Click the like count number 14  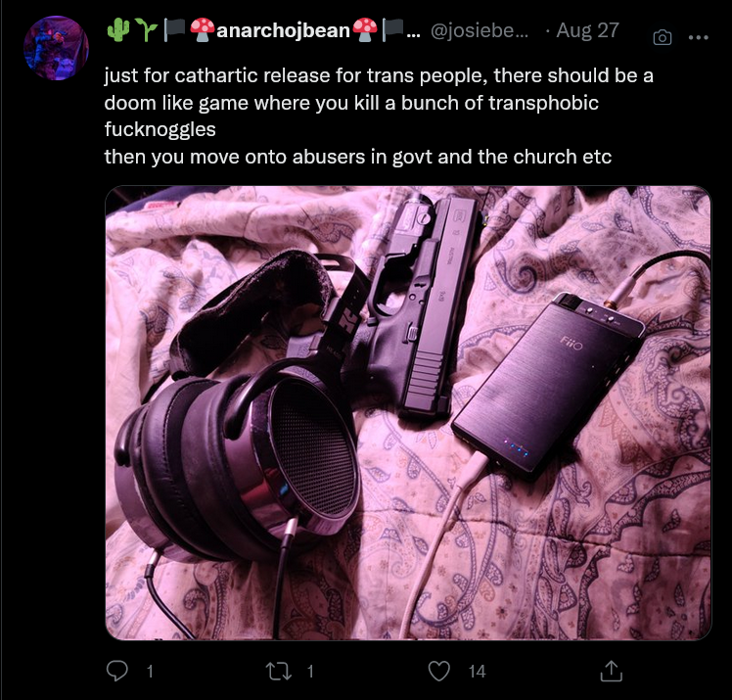(x=478, y=672)
